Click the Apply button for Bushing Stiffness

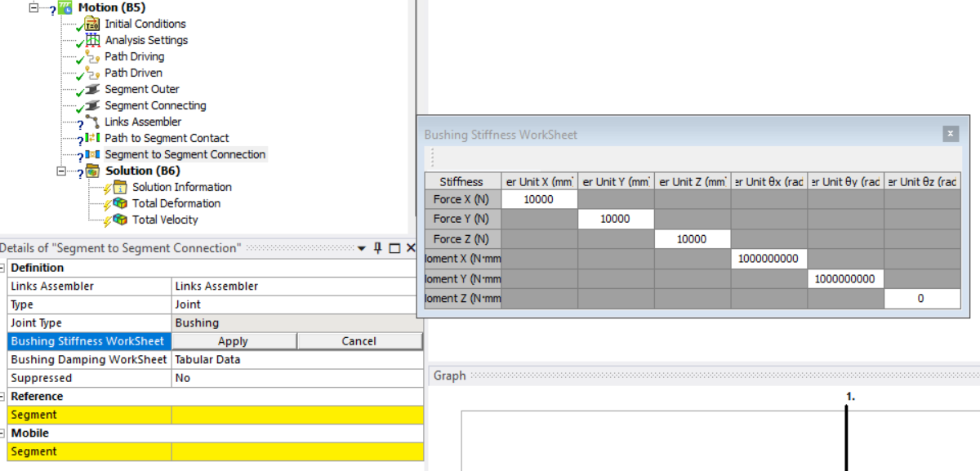coord(233,340)
